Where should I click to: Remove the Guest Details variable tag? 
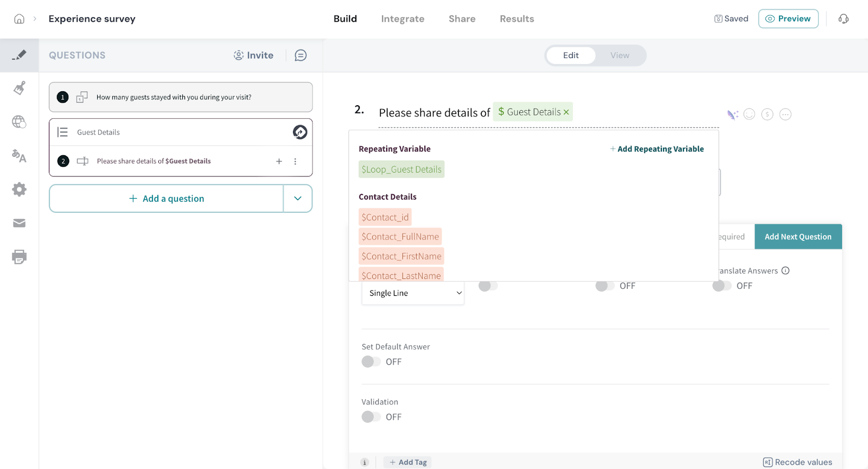[566, 112]
